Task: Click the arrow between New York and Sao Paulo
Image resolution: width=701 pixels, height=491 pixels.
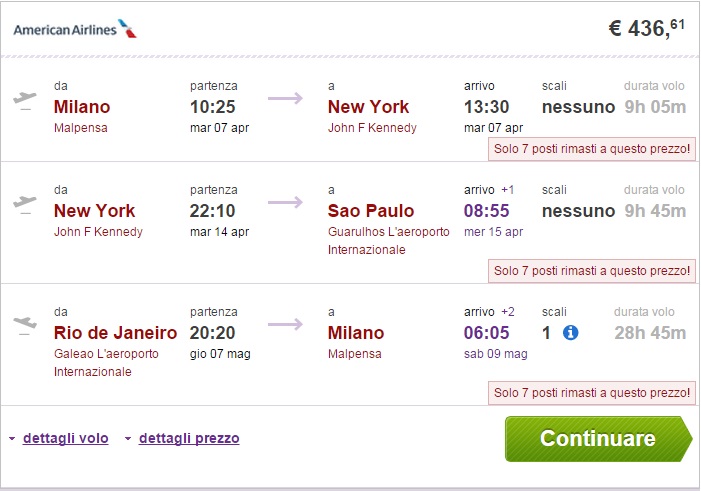Action: [x=285, y=203]
